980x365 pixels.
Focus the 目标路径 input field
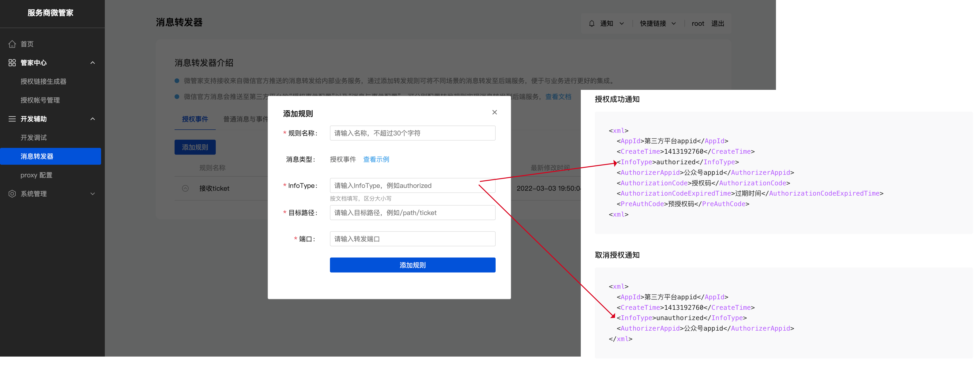click(x=412, y=212)
